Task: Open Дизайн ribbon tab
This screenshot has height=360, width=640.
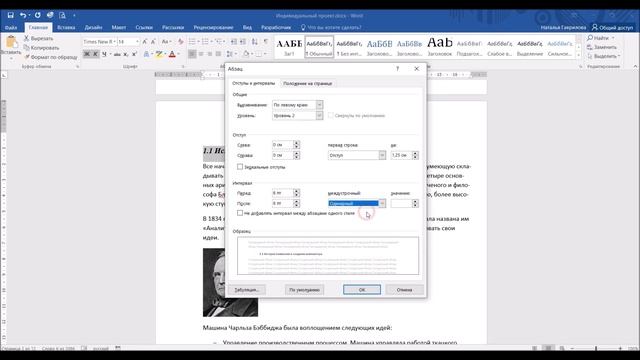Action: click(x=93, y=27)
